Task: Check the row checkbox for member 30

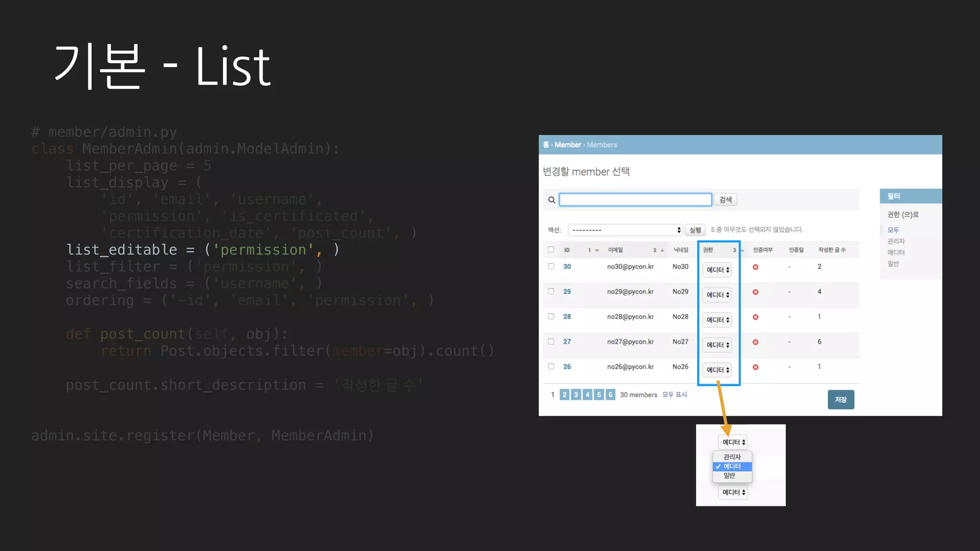Action: [551, 266]
